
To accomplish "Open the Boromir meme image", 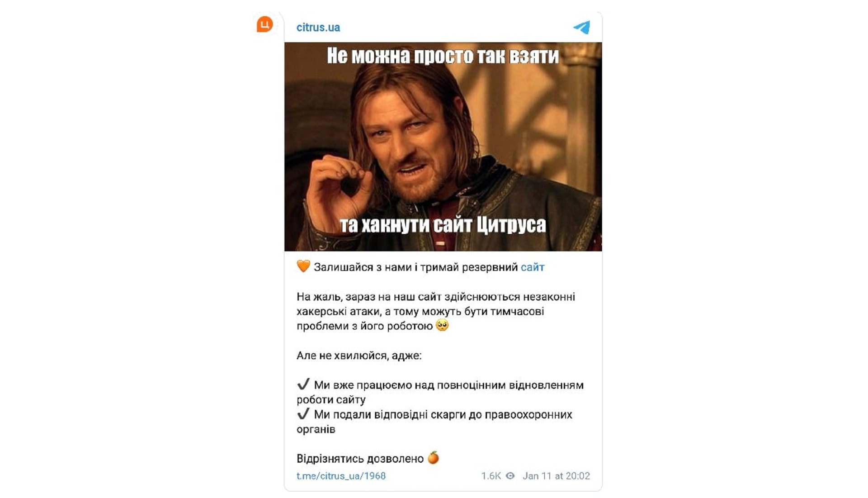I will [x=443, y=147].
